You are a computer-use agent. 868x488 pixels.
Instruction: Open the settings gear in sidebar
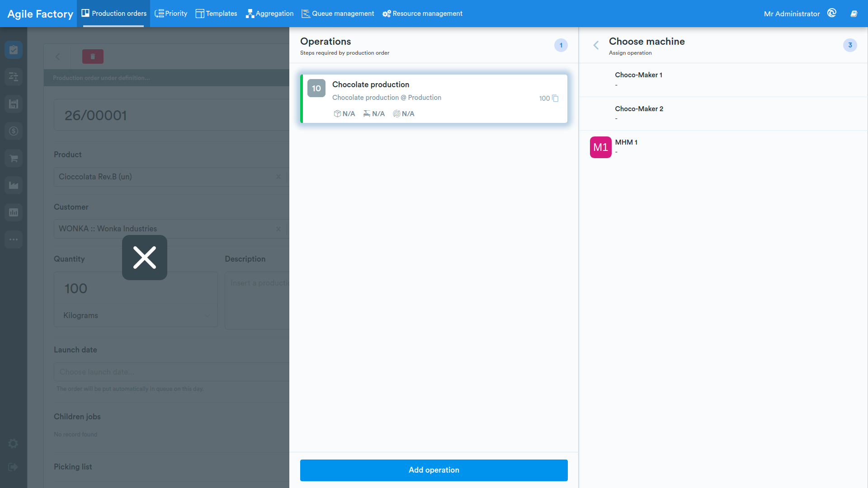tap(13, 444)
